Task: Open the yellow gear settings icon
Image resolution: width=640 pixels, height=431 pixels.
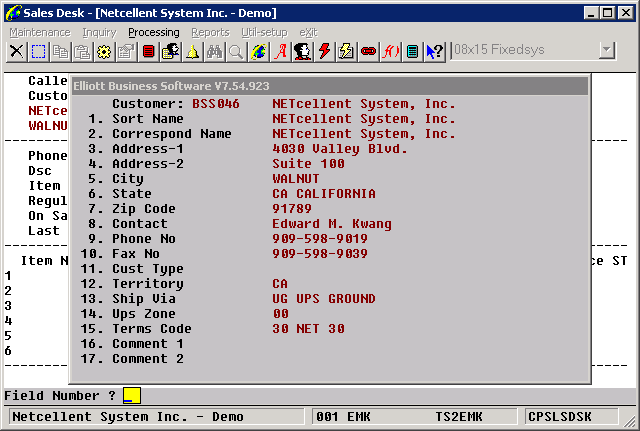Action: 104,52
